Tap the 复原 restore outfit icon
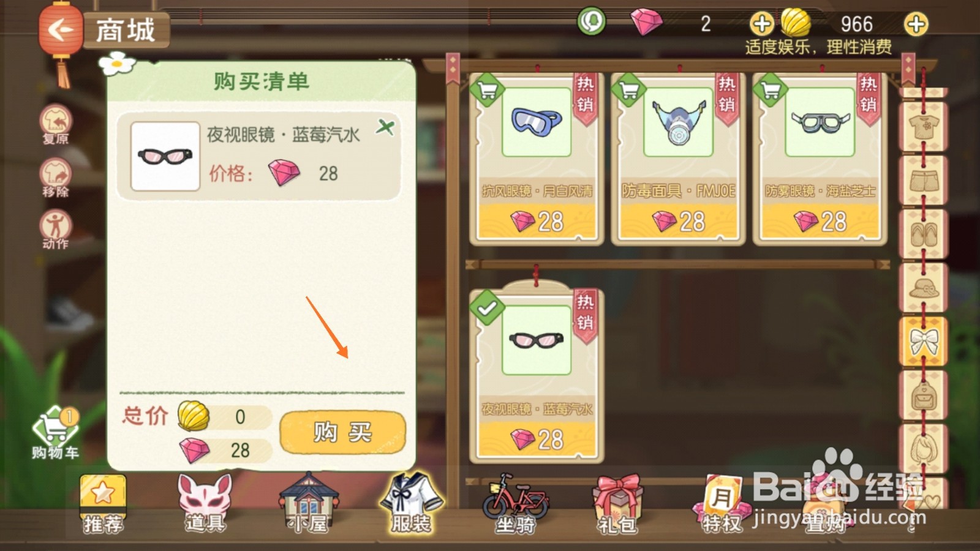The image size is (980, 551). pos(56,124)
